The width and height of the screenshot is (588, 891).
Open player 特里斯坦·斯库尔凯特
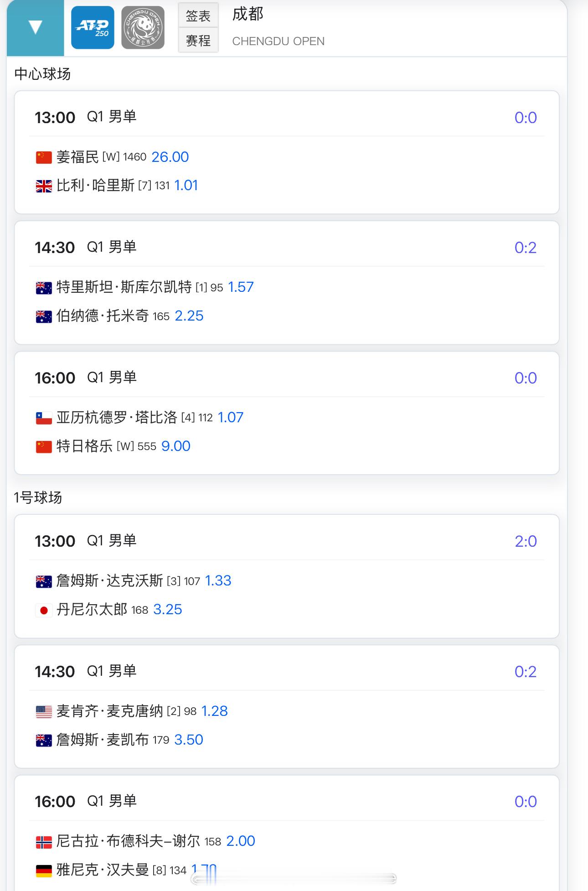[x=124, y=287]
